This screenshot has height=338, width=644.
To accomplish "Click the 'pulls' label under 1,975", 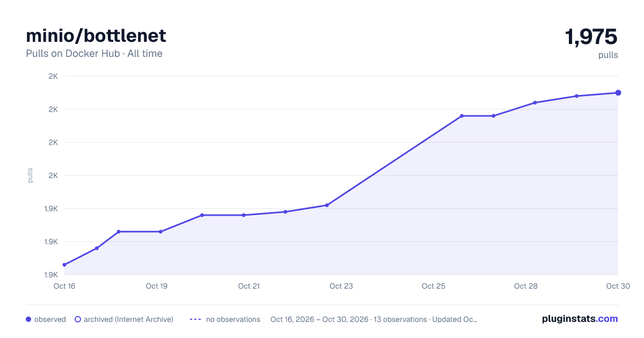I will tap(608, 55).
